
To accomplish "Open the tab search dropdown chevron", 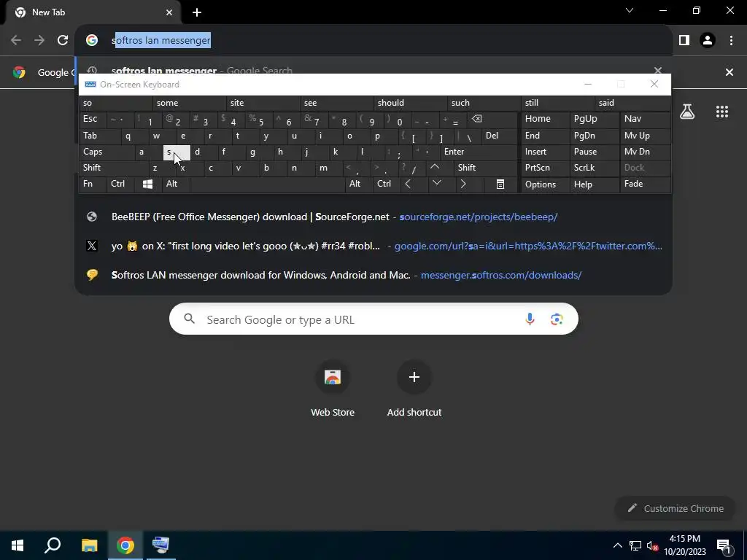I will [x=630, y=10].
